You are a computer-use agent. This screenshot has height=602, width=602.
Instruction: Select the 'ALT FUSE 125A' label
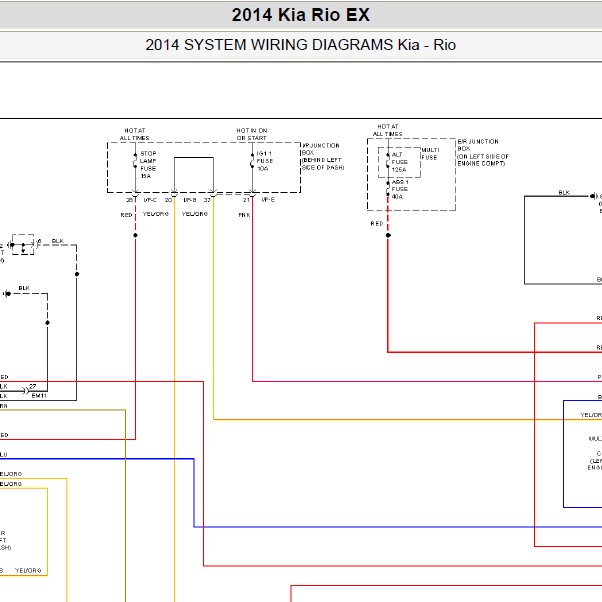(399, 162)
